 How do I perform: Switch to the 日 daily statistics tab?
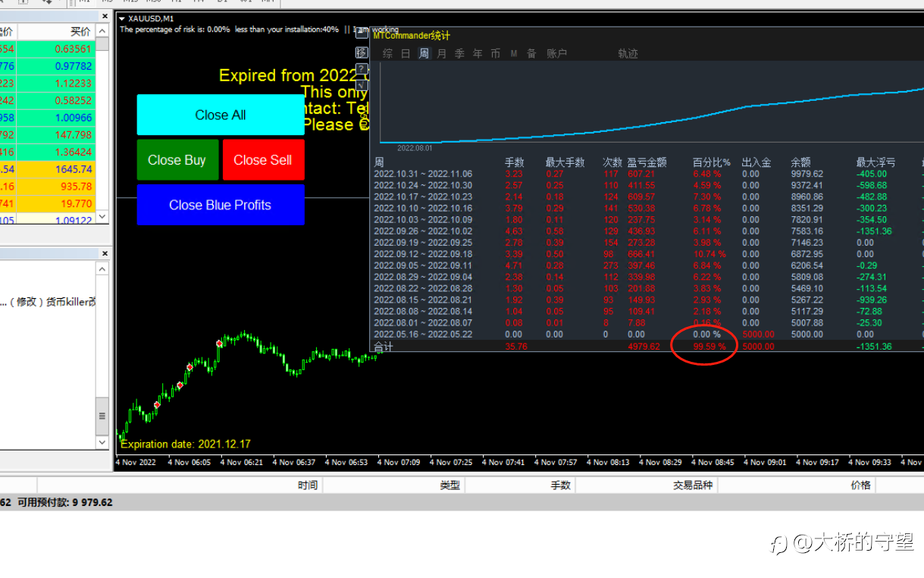(x=406, y=54)
